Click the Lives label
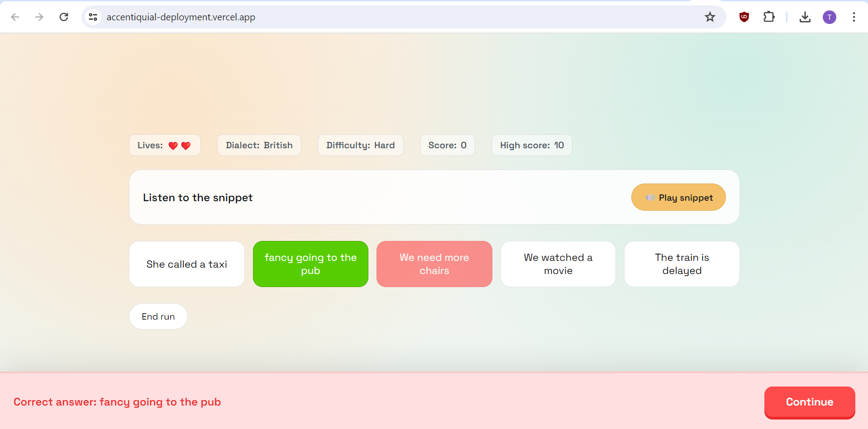This screenshot has width=868, height=429. pyautogui.click(x=150, y=145)
